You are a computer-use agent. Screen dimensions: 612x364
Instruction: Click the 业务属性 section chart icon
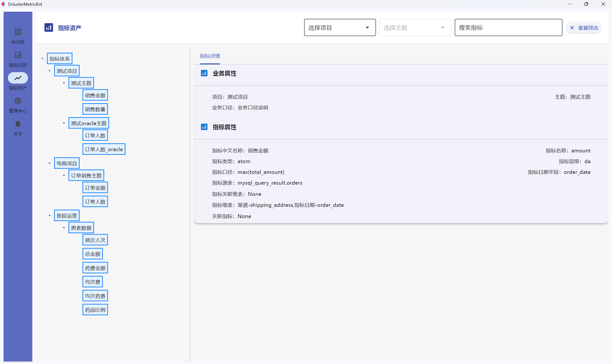point(204,73)
